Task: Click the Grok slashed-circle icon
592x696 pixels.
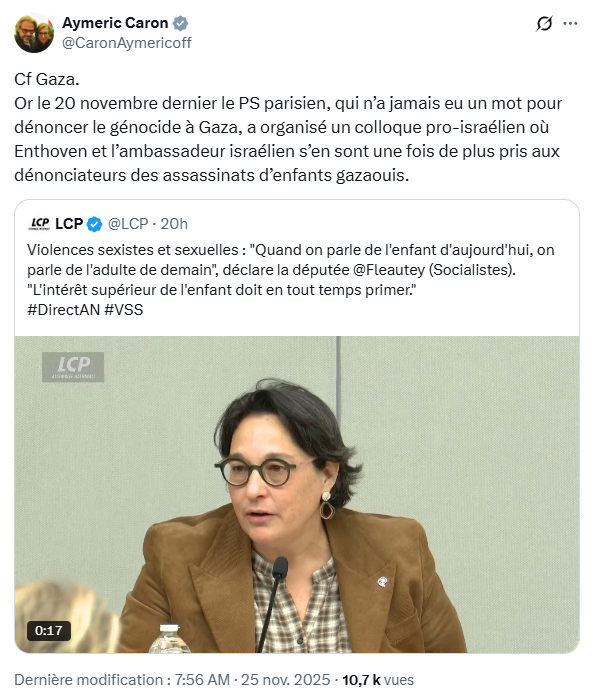Action: click(x=544, y=24)
